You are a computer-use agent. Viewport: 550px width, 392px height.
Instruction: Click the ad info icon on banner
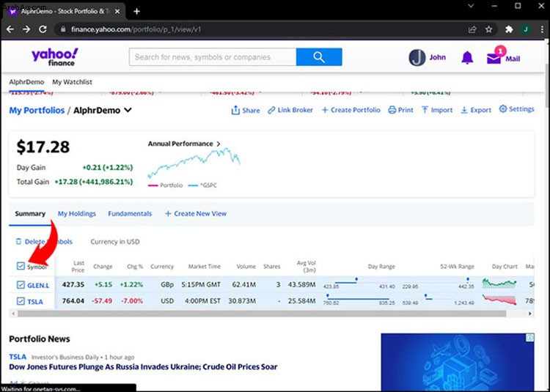coord(530,338)
